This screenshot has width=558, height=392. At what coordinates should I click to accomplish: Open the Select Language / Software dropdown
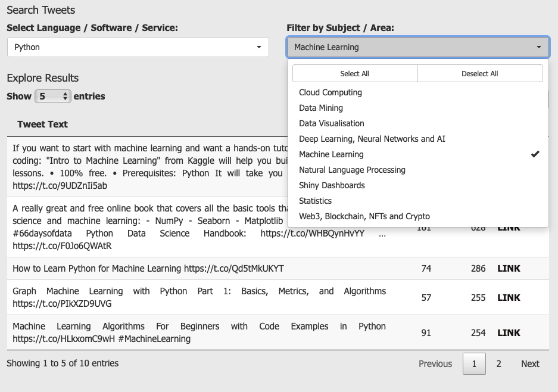(138, 47)
